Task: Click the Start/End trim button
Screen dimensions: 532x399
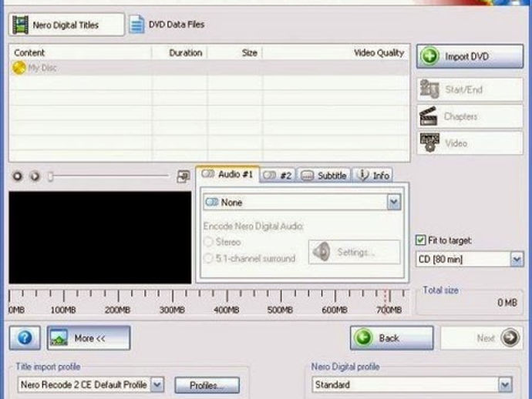Action: tap(470, 89)
